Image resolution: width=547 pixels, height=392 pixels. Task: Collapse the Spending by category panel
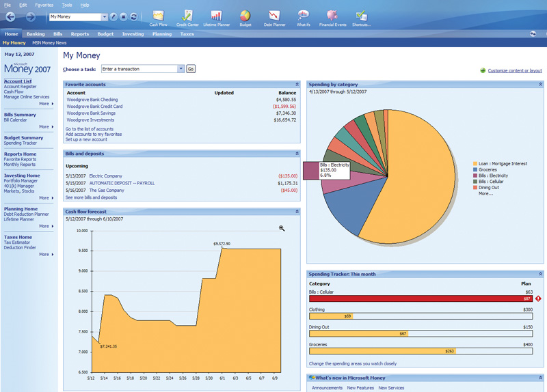pos(540,84)
